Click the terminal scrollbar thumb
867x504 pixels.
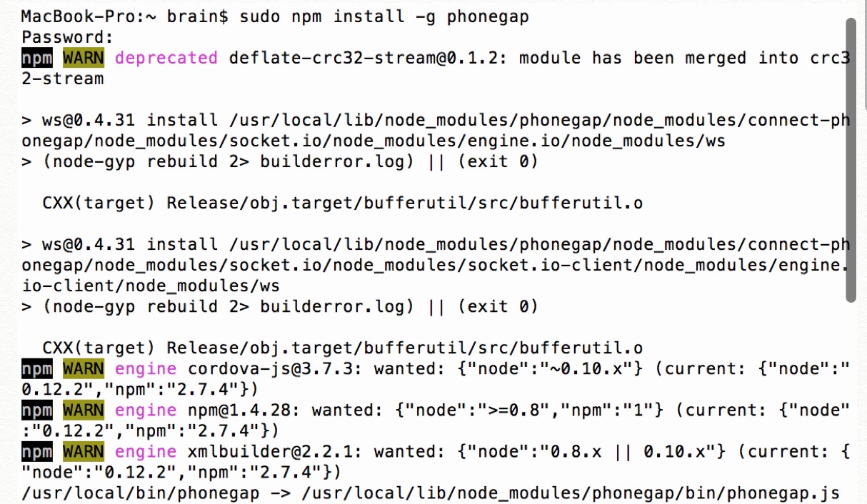click(x=851, y=161)
